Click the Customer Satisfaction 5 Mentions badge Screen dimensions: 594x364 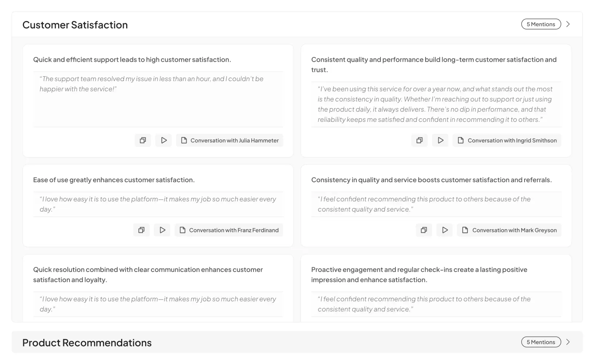(x=541, y=24)
